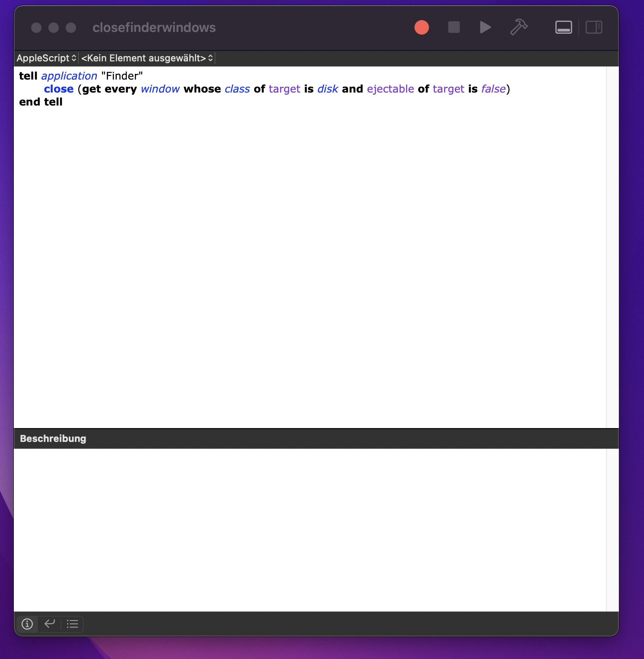The image size is (644, 659).
Task: Click the word window in the script
Action: coord(160,89)
